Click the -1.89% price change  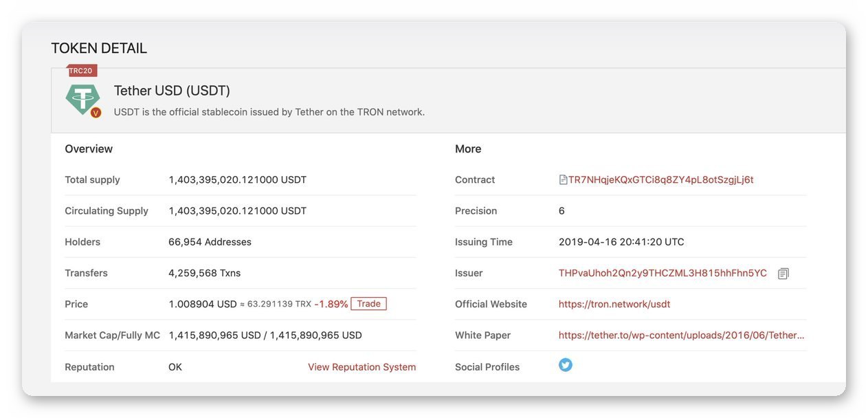click(331, 304)
